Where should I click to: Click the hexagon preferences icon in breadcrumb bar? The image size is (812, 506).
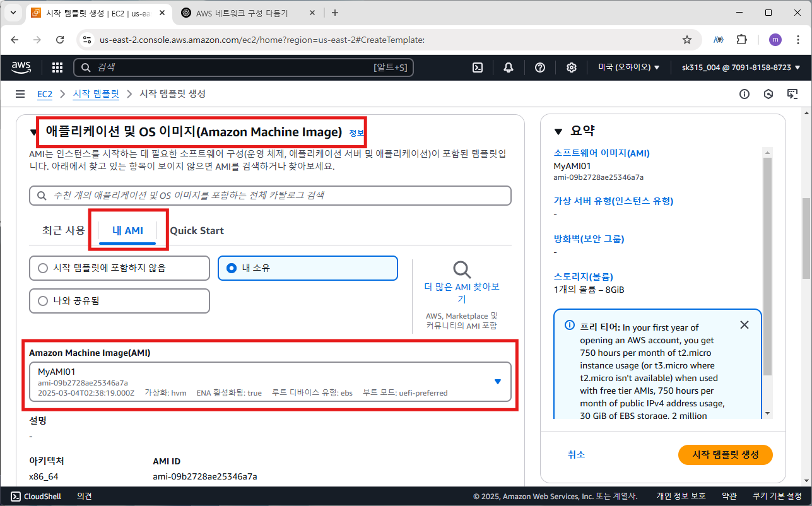click(x=768, y=94)
